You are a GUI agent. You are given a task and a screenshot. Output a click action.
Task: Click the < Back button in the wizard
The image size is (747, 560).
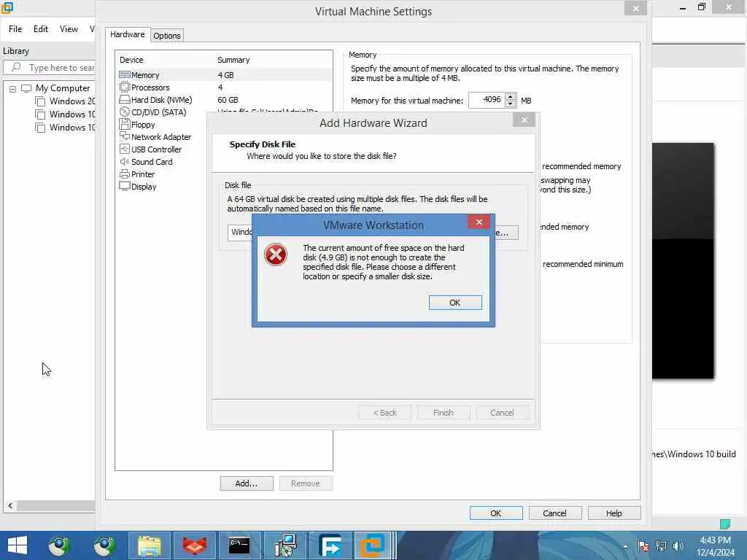(385, 413)
